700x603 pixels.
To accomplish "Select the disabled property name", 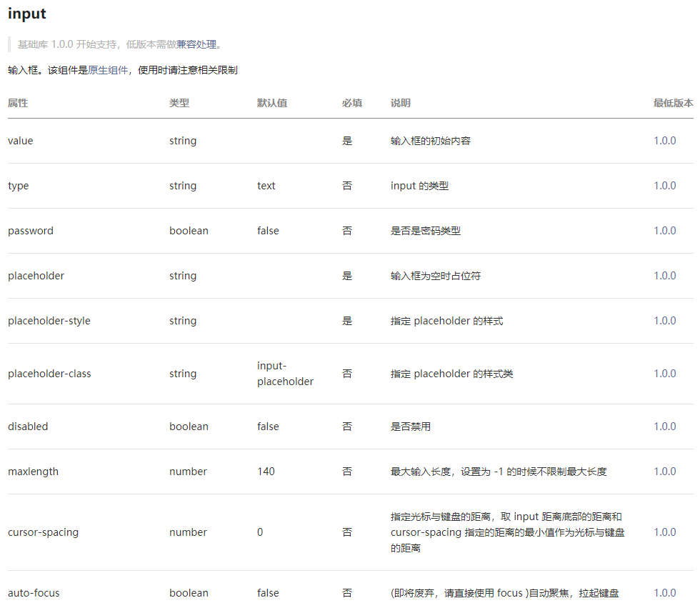I will point(28,427).
